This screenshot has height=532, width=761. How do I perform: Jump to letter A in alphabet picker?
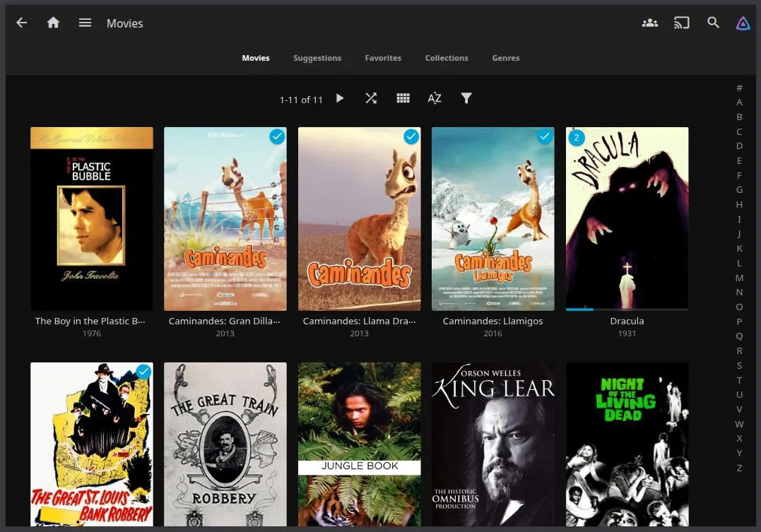click(739, 102)
